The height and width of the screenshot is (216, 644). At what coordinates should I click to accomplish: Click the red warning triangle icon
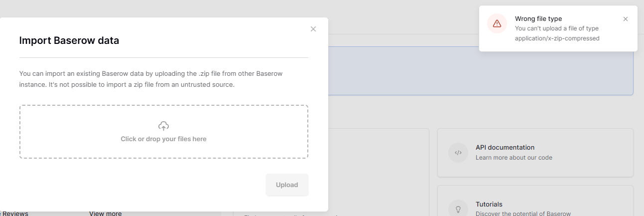tap(497, 23)
